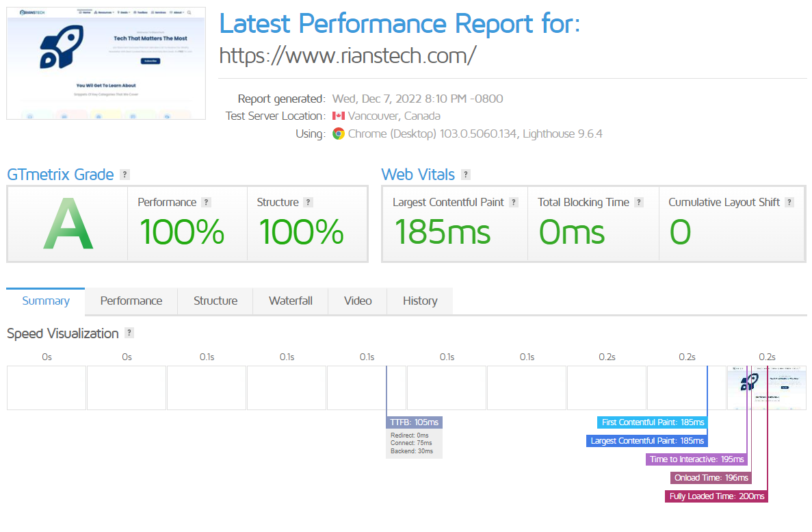Image resolution: width=812 pixels, height=532 pixels.
Task: Select the final loaded filmstrip frame
Action: 767,388
